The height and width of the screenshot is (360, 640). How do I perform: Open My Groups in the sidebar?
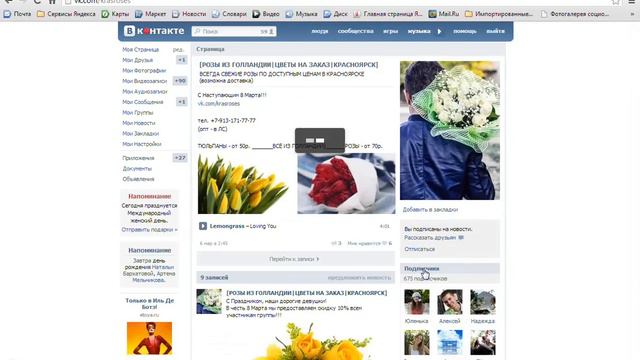138,113
